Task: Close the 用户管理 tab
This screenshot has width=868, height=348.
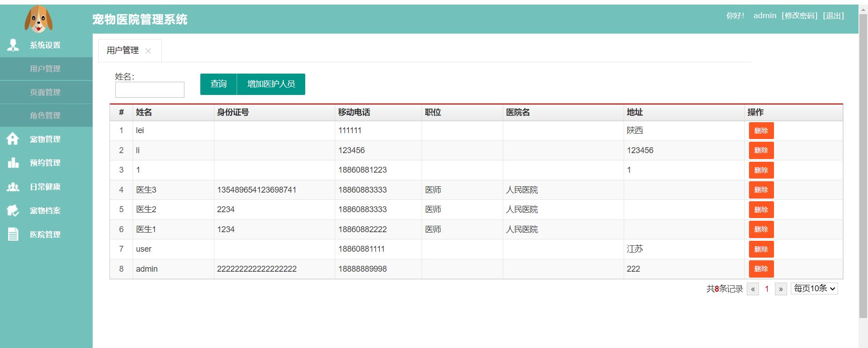Action: [148, 51]
